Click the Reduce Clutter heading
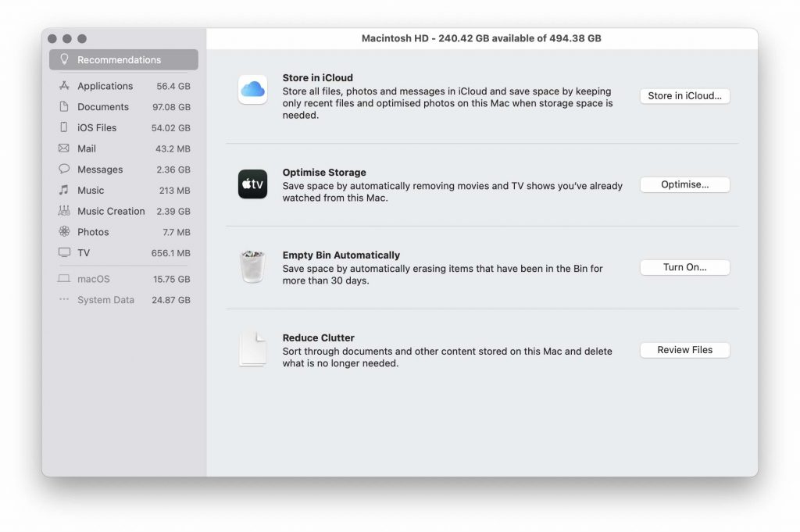The image size is (800, 532). point(319,337)
